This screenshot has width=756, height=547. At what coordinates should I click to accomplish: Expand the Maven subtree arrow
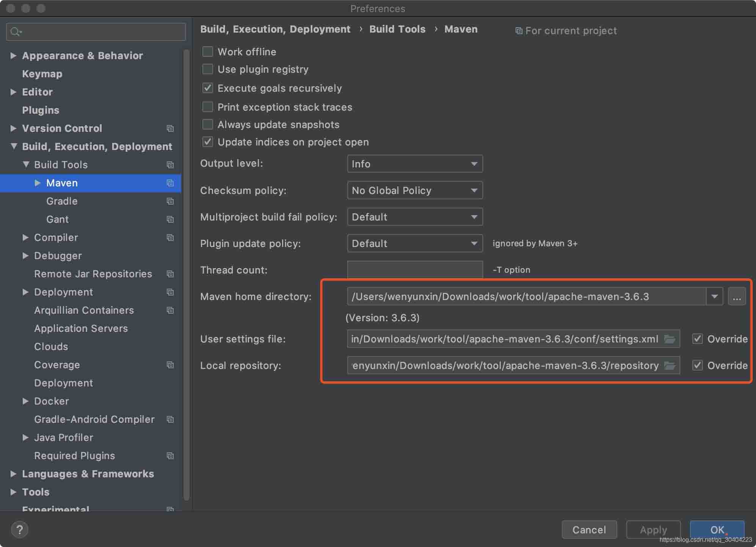coord(38,183)
